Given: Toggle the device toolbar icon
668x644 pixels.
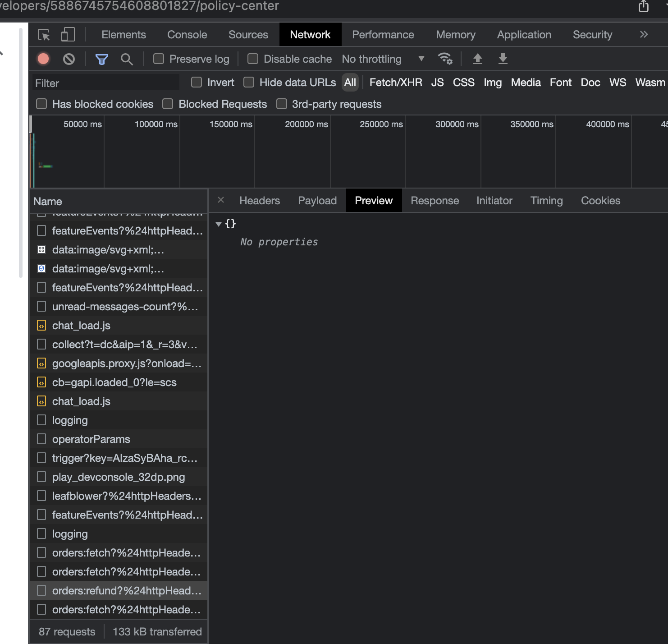Looking at the screenshot, I should (x=68, y=35).
